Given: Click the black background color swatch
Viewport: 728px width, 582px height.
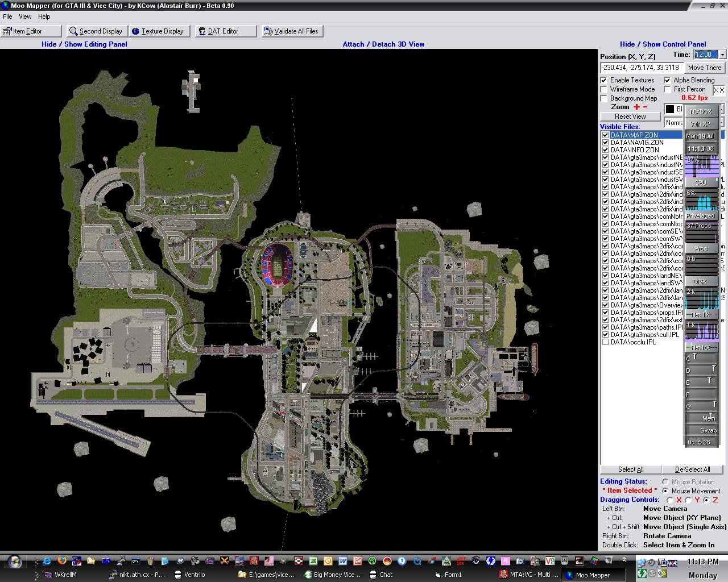Looking at the screenshot, I should click(670, 109).
